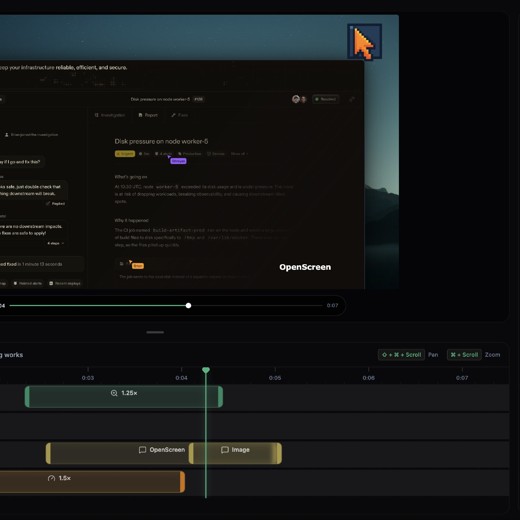Click the user avatars in the recorded header

coord(299,99)
